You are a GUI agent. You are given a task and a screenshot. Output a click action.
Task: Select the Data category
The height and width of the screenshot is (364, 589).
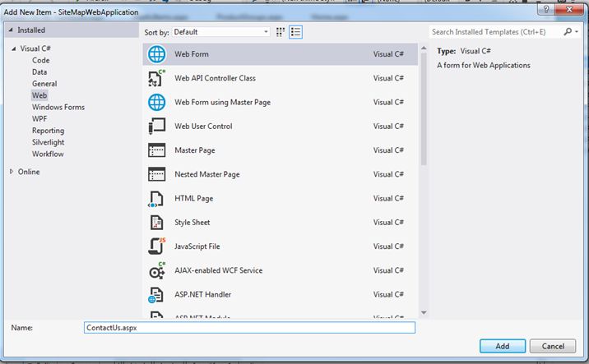pos(39,71)
